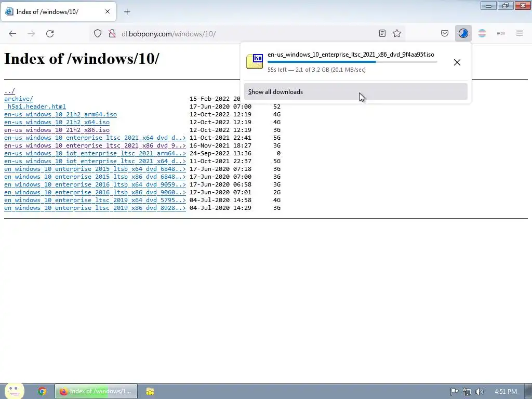
Task: Click the download filename text in panel
Action: click(351, 55)
